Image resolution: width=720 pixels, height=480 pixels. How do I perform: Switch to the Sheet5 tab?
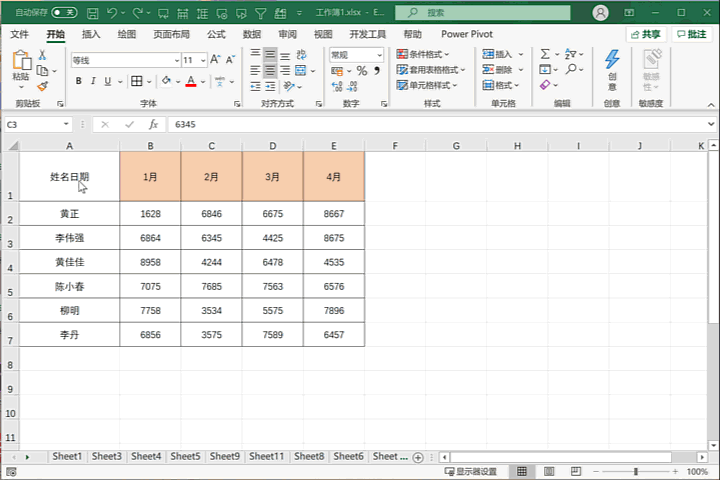(186, 457)
